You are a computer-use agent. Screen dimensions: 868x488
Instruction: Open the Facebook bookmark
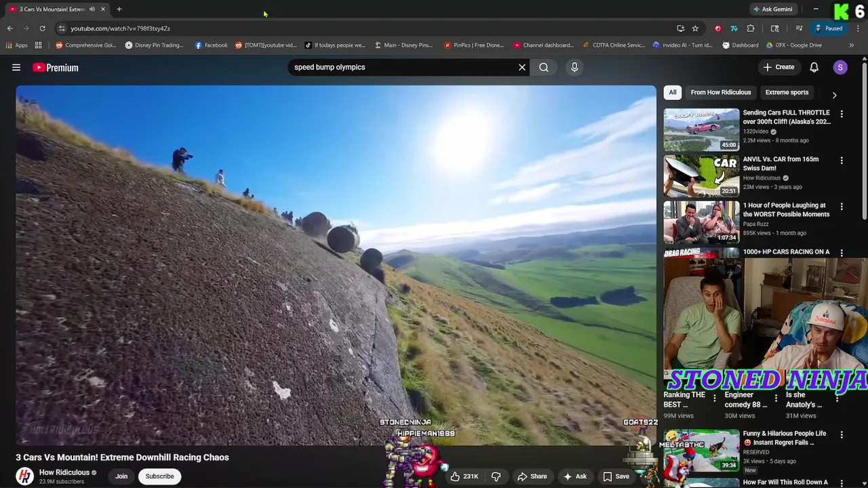tap(211, 45)
